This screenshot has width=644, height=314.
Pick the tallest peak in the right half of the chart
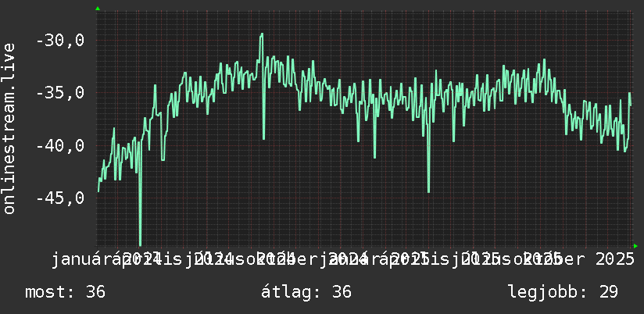click(x=544, y=59)
